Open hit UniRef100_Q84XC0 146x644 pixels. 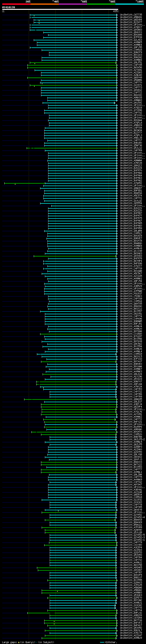click(131, 32)
